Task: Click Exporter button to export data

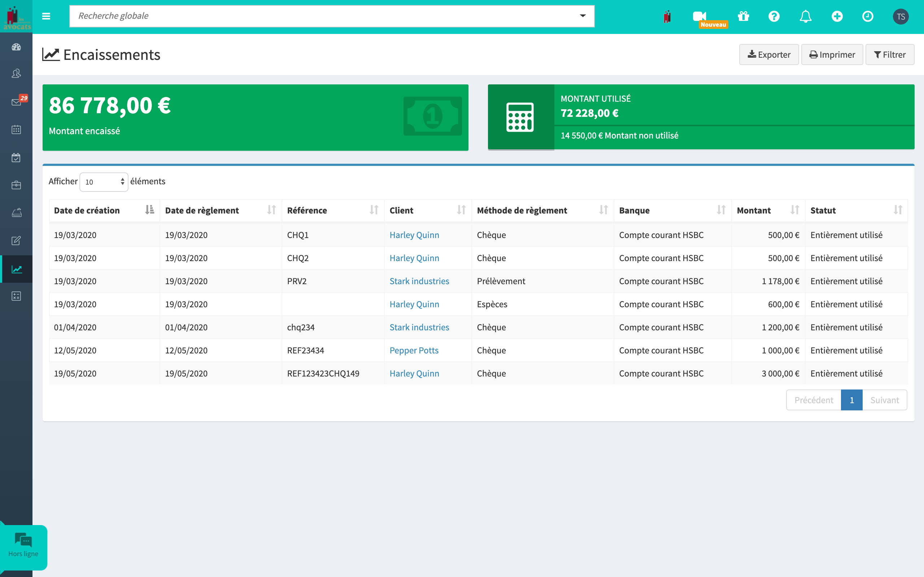Action: click(768, 54)
